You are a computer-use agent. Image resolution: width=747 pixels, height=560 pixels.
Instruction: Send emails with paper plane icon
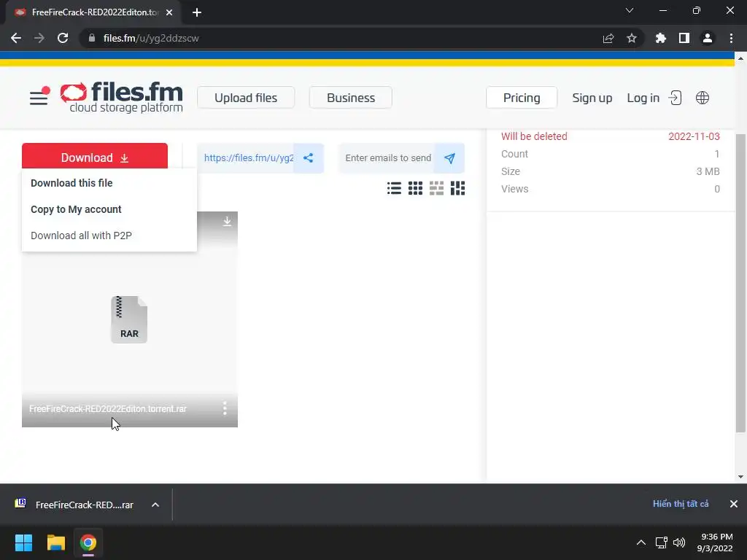[x=449, y=158]
